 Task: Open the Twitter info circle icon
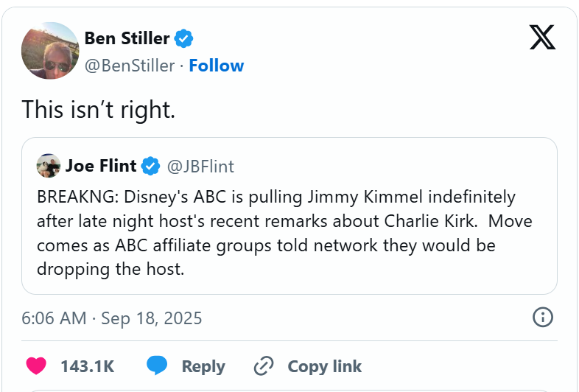pos(542,318)
